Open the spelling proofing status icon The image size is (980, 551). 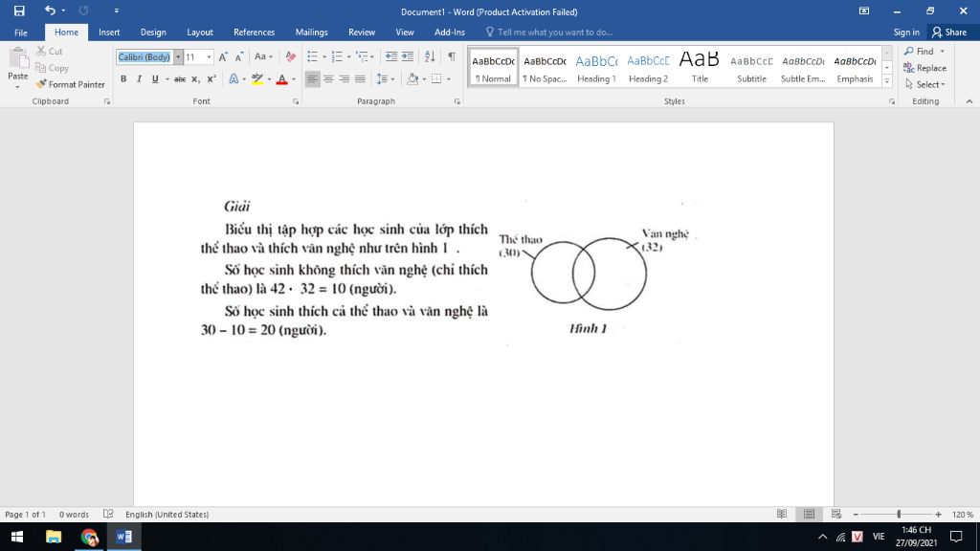click(x=108, y=514)
